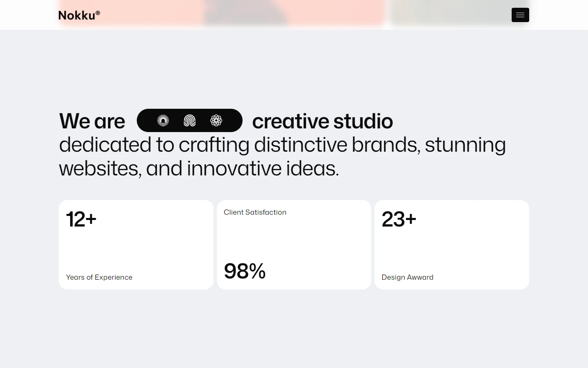This screenshot has width=588, height=368.
Task: Select the 23+ awards number
Action: pyautogui.click(x=399, y=219)
